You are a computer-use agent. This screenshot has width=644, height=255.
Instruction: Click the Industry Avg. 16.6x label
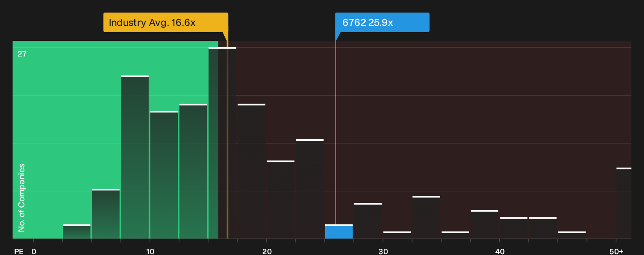165,22
